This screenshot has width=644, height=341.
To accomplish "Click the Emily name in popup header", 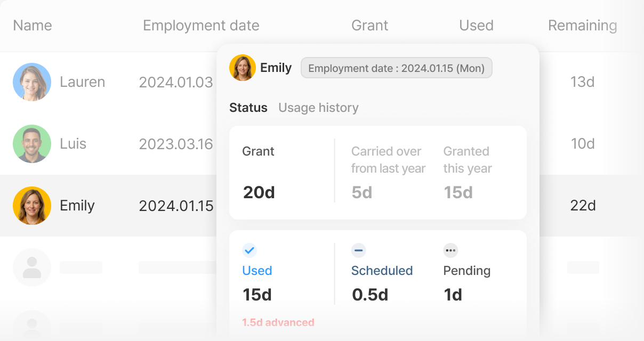I will pos(276,68).
